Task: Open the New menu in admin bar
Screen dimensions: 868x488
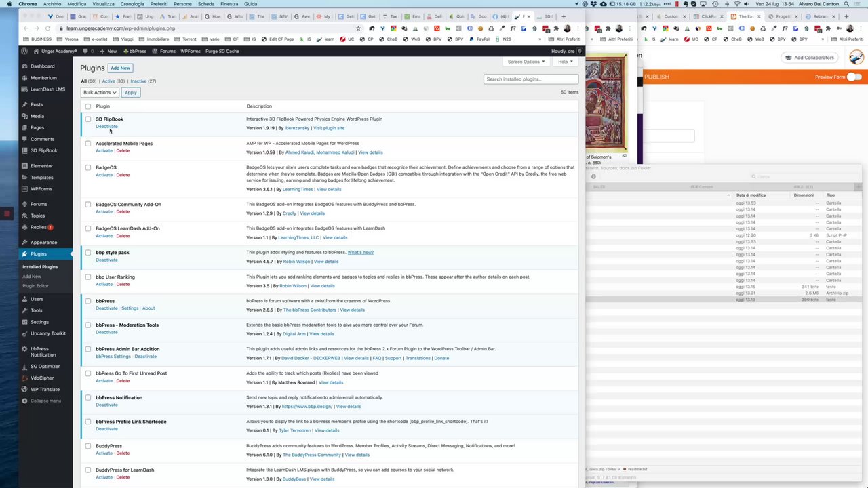Action: [108, 51]
